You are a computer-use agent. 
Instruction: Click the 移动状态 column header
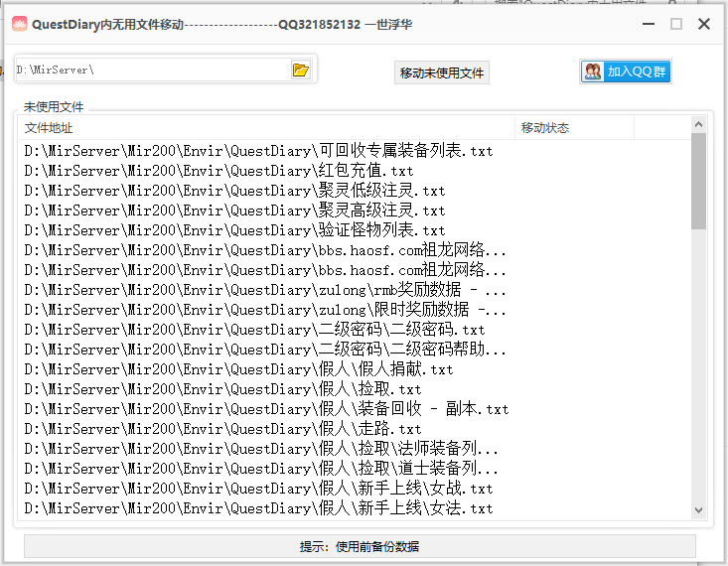(574, 128)
